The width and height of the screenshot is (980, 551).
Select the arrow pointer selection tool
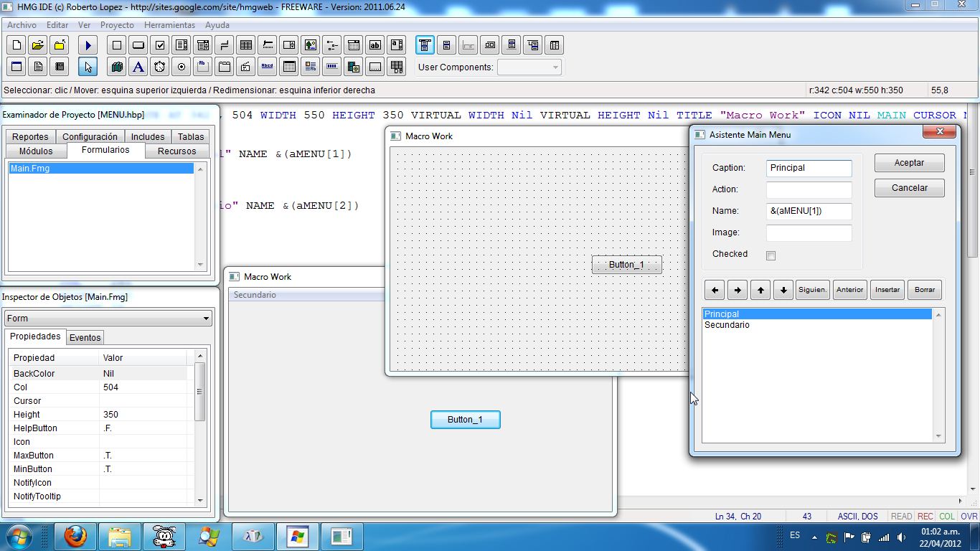tap(88, 66)
